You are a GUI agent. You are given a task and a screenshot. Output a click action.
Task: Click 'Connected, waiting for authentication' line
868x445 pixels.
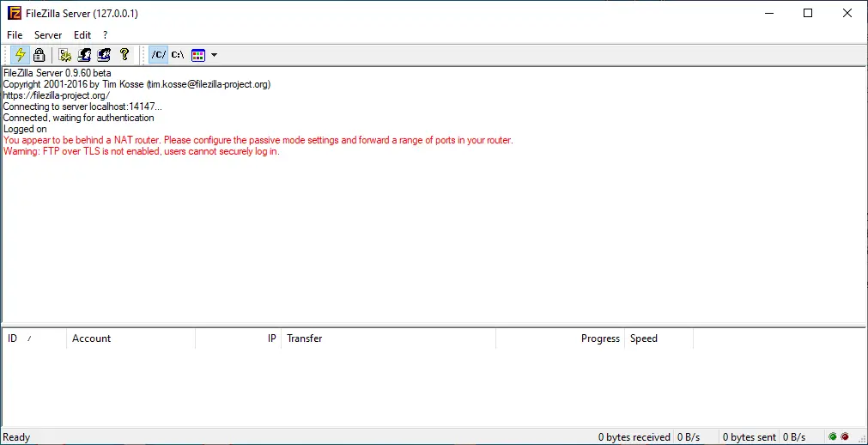pos(79,118)
